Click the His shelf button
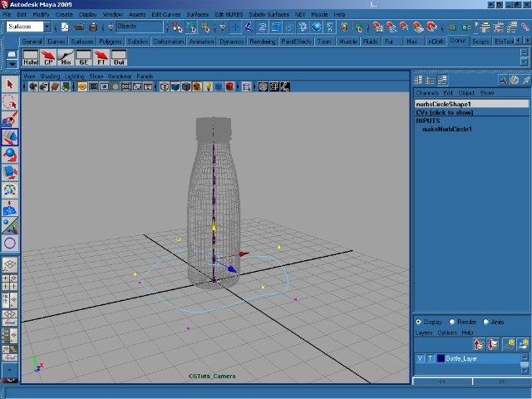Viewport: 532px width, 399px height. pyautogui.click(x=66, y=57)
